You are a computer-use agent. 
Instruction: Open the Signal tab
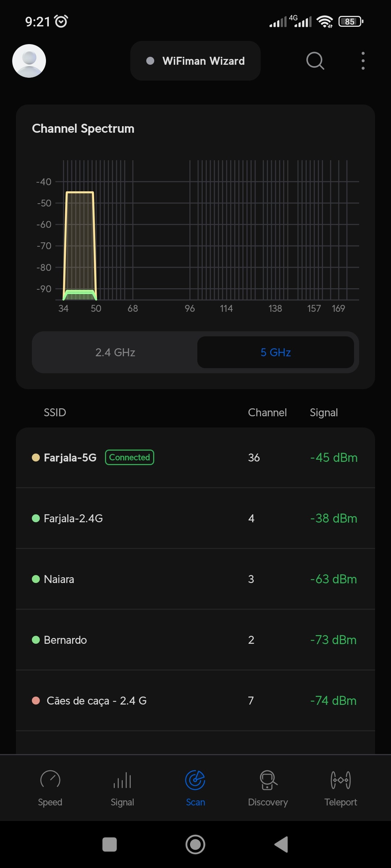[122, 787]
